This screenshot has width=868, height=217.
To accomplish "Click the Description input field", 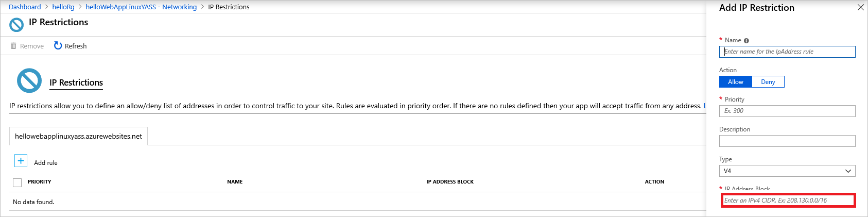I will click(x=787, y=141).
